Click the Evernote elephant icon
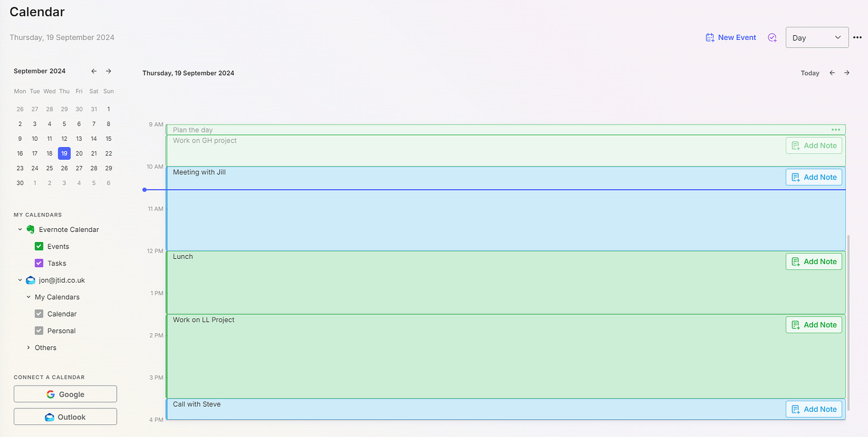Image resolution: width=868 pixels, height=437 pixels. point(30,230)
